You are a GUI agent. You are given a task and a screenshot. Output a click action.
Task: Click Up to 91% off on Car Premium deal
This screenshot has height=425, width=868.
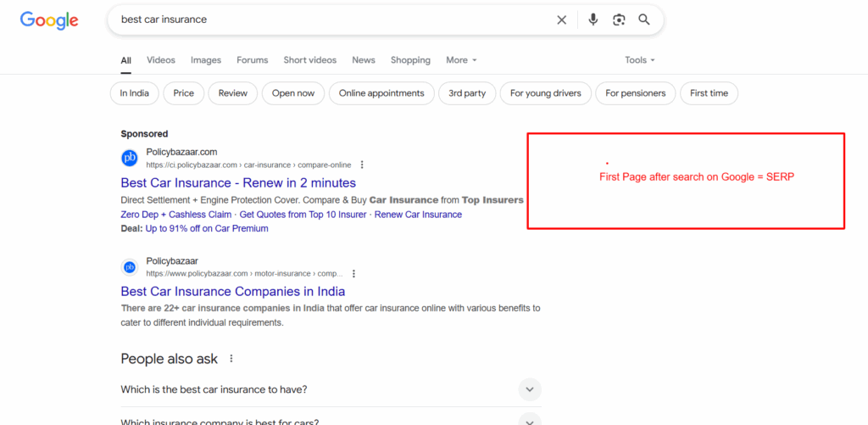(x=207, y=228)
